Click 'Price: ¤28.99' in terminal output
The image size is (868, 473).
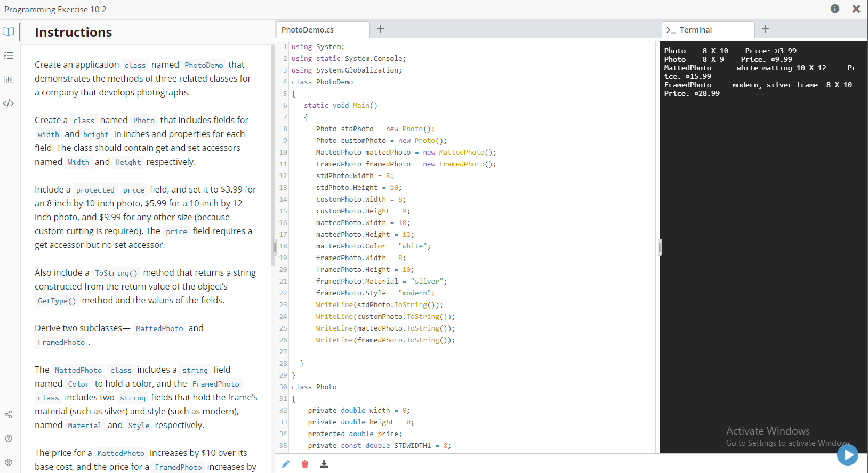coord(692,93)
